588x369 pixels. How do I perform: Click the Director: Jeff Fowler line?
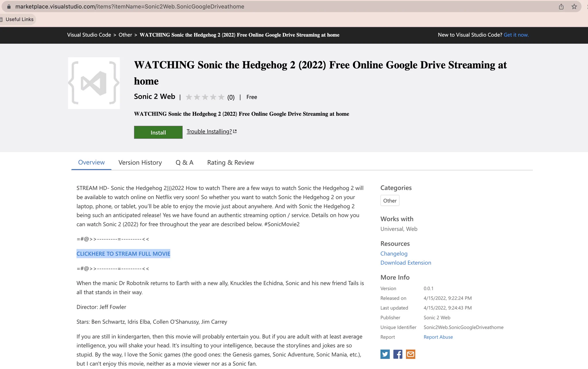(x=101, y=307)
